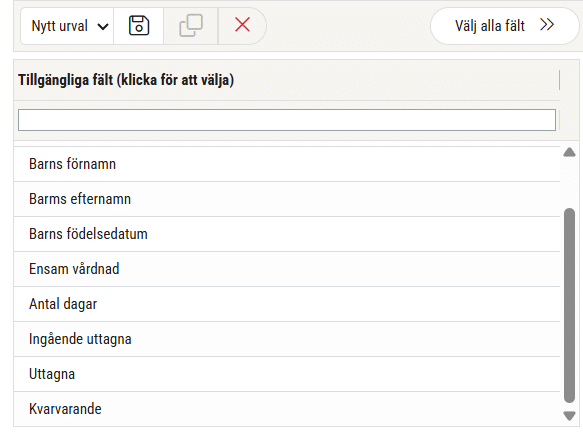Choose the Barns födelsedatum field
583x437 pixels.
287,234
